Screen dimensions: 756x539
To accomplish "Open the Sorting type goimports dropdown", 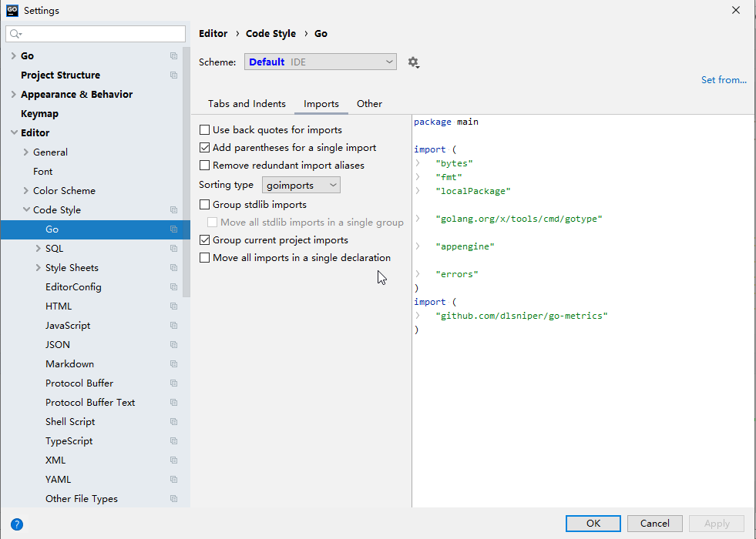I will (x=301, y=185).
